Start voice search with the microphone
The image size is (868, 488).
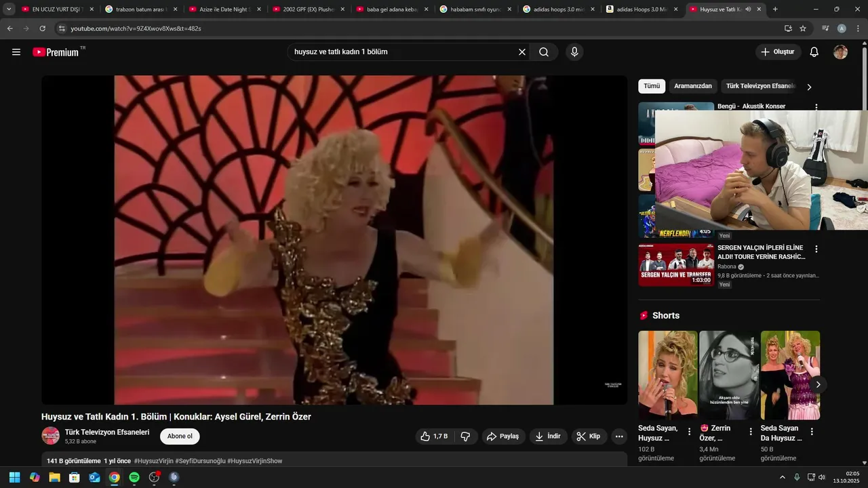574,52
